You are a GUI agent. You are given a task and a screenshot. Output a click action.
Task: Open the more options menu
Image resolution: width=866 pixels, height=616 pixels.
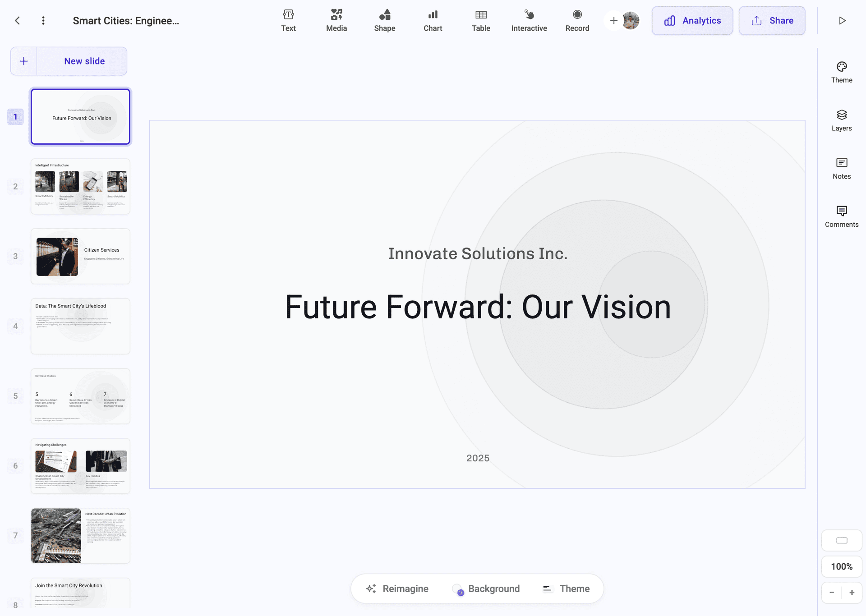(x=43, y=20)
